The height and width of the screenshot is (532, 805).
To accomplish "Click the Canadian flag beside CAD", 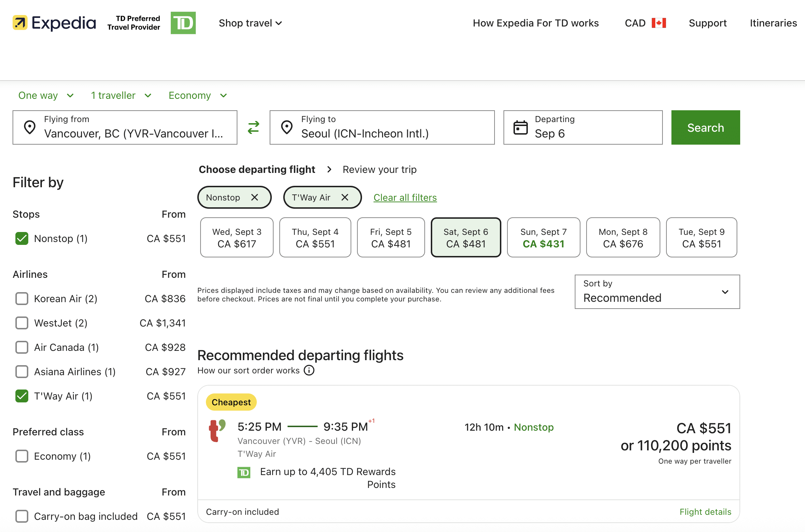I will [660, 23].
